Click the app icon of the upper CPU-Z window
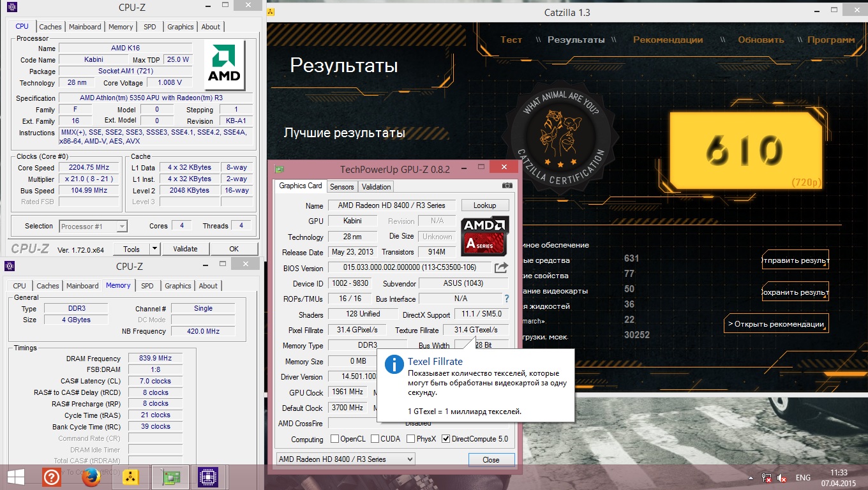The height and width of the screenshot is (490, 868). (12, 8)
